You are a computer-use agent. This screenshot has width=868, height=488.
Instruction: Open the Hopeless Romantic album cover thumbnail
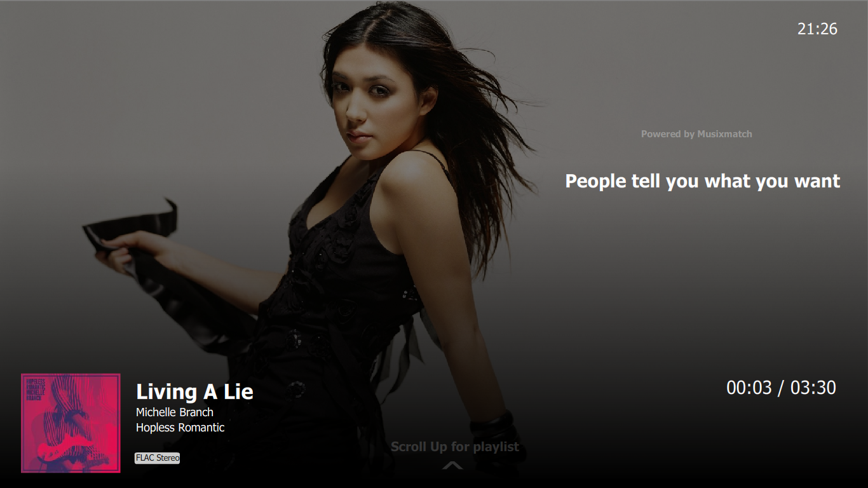coord(71,423)
